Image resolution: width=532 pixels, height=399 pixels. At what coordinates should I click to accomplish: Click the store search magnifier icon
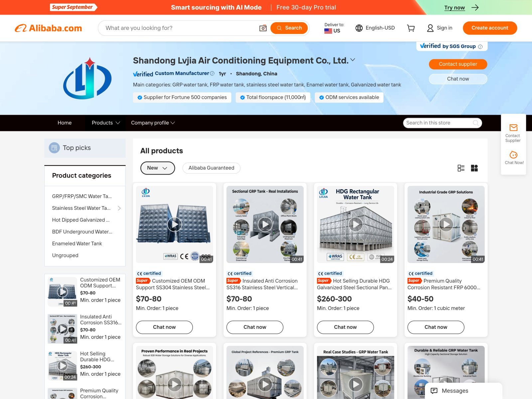pos(476,123)
